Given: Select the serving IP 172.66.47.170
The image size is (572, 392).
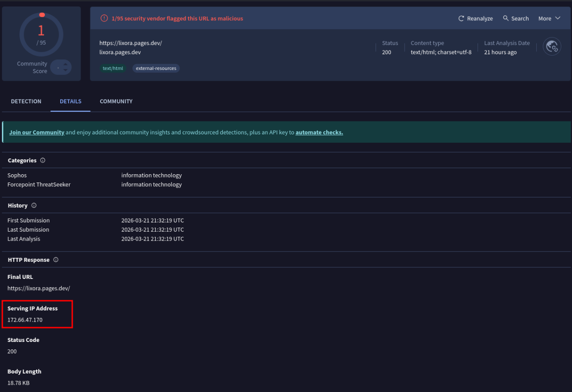Looking at the screenshot, I should 25,320.
